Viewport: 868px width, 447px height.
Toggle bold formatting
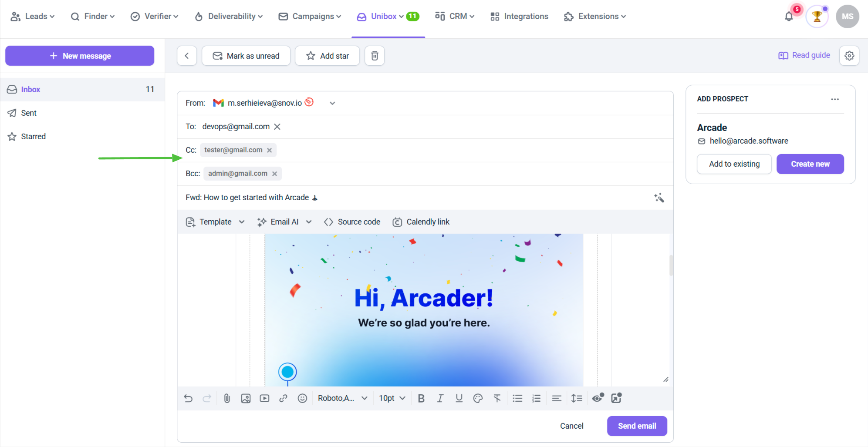click(x=421, y=398)
